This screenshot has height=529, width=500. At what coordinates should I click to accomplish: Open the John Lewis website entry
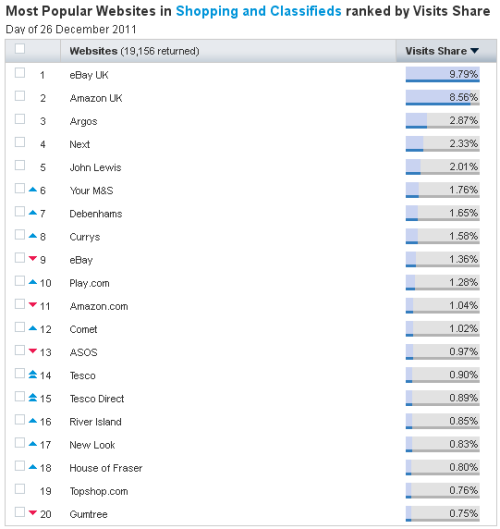[95, 168]
